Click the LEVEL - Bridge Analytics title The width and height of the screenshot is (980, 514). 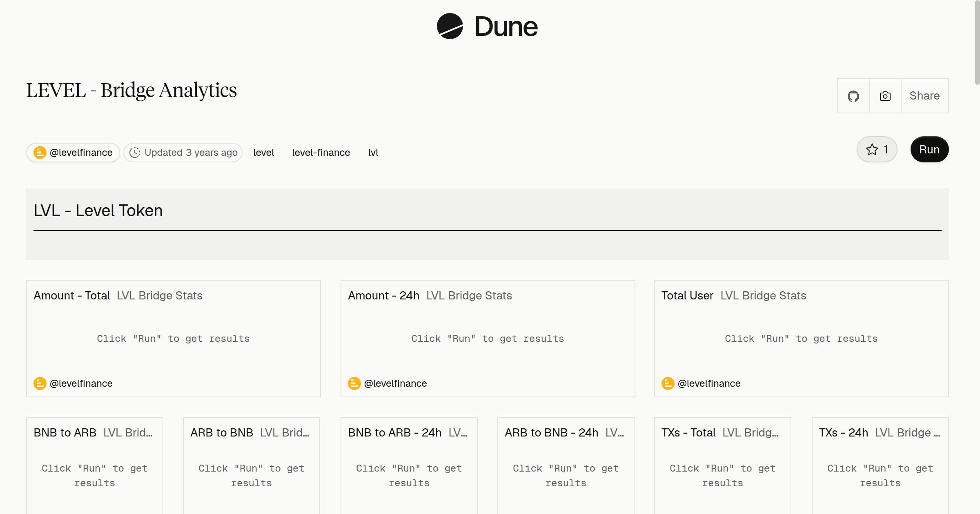(131, 90)
